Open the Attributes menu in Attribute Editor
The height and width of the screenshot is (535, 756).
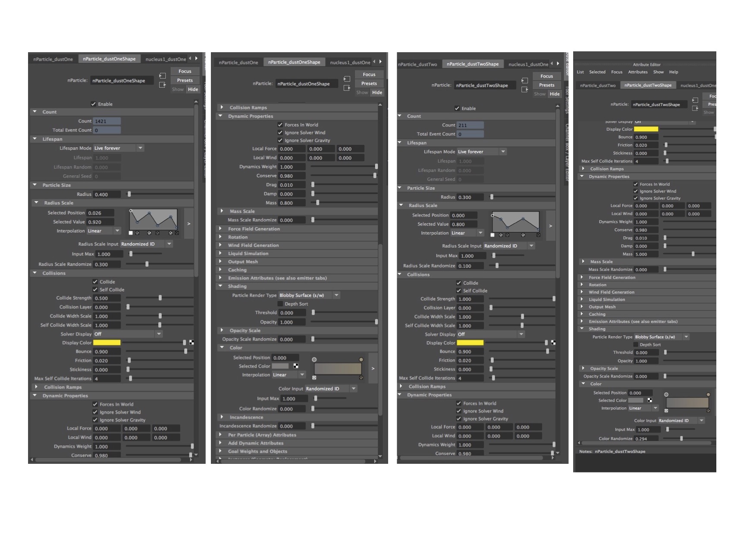(x=637, y=72)
